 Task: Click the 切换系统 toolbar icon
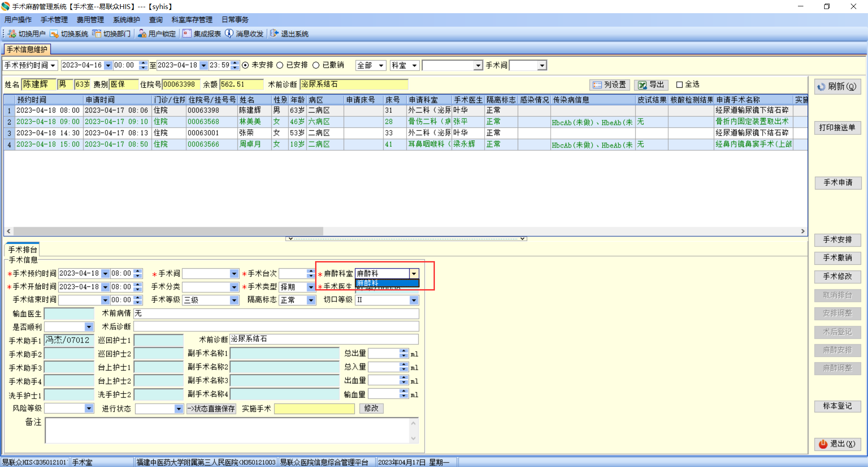tap(54, 34)
